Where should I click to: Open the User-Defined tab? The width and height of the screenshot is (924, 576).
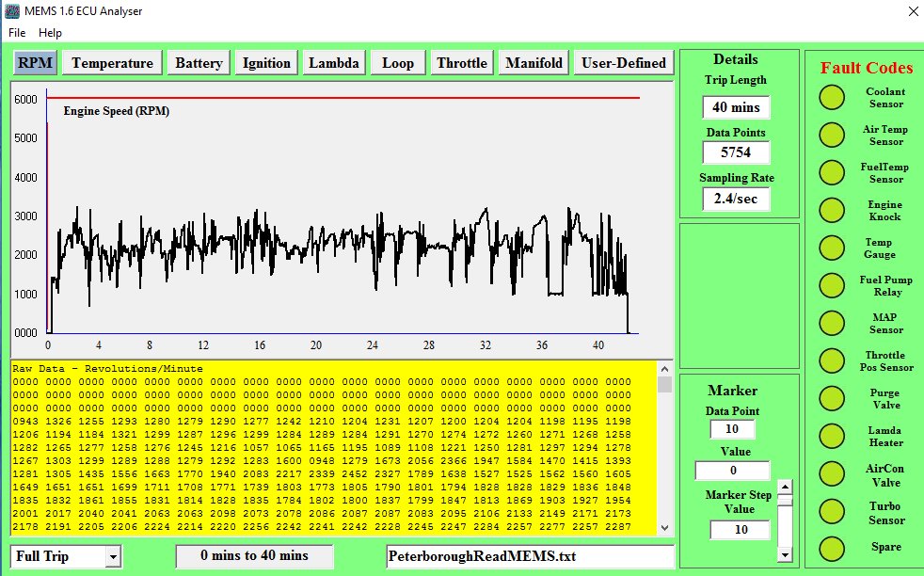tap(624, 62)
